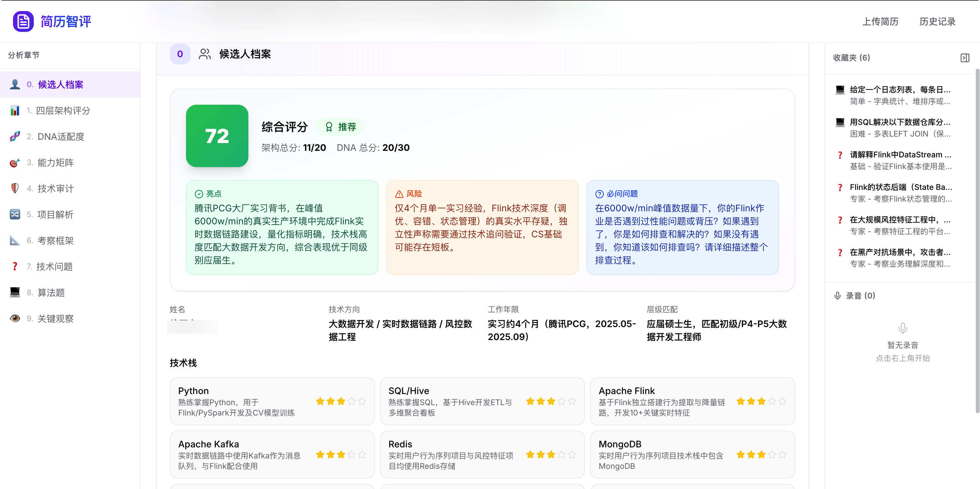Click the 必问问题 card
The width and height of the screenshot is (980, 489).
click(682, 228)
